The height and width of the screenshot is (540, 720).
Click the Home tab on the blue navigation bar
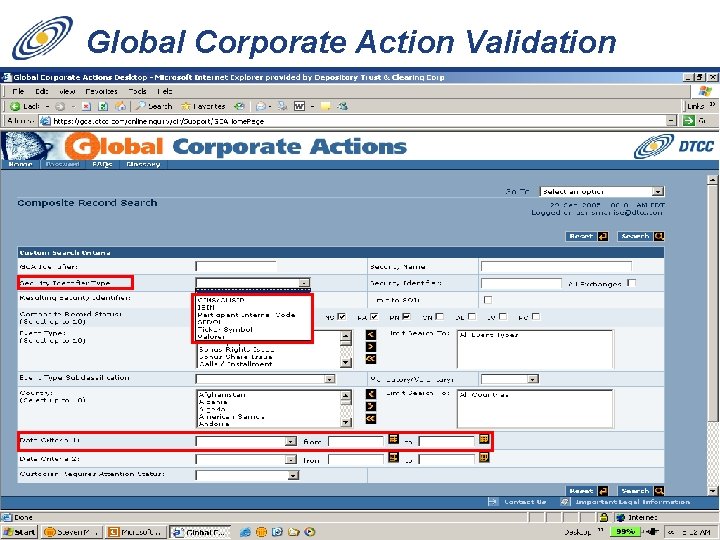21,164
